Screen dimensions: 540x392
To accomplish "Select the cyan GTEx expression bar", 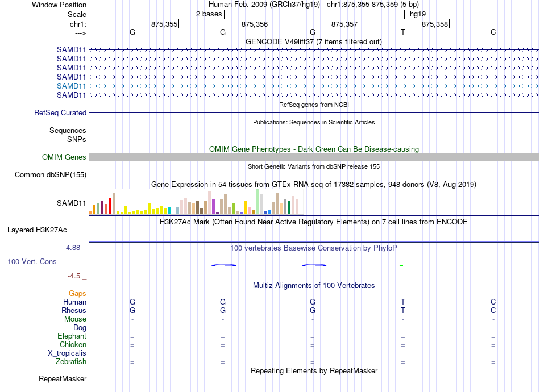I will 169,211.
